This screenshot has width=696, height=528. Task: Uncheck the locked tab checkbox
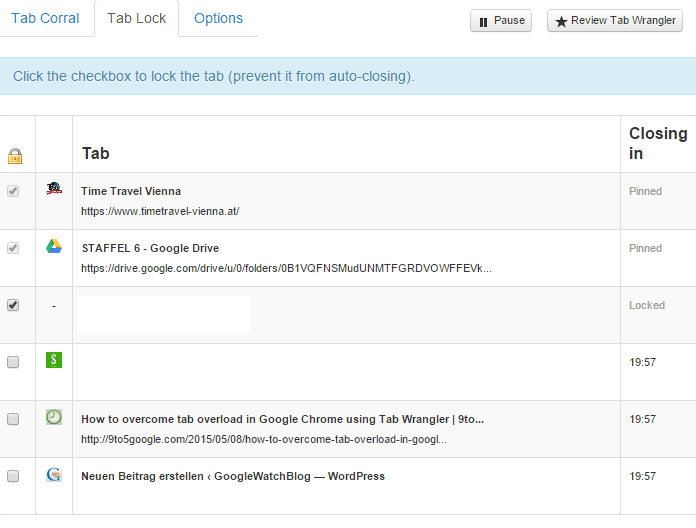coord(13,305)
